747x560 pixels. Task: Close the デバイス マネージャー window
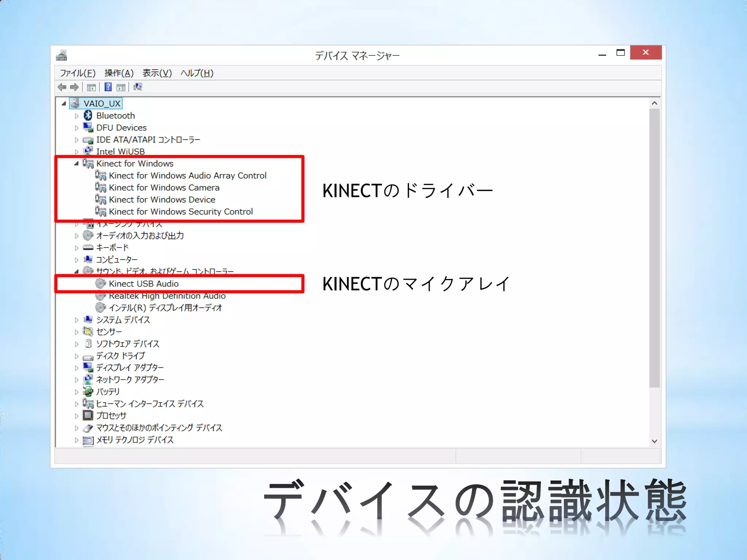click(646, 52)
